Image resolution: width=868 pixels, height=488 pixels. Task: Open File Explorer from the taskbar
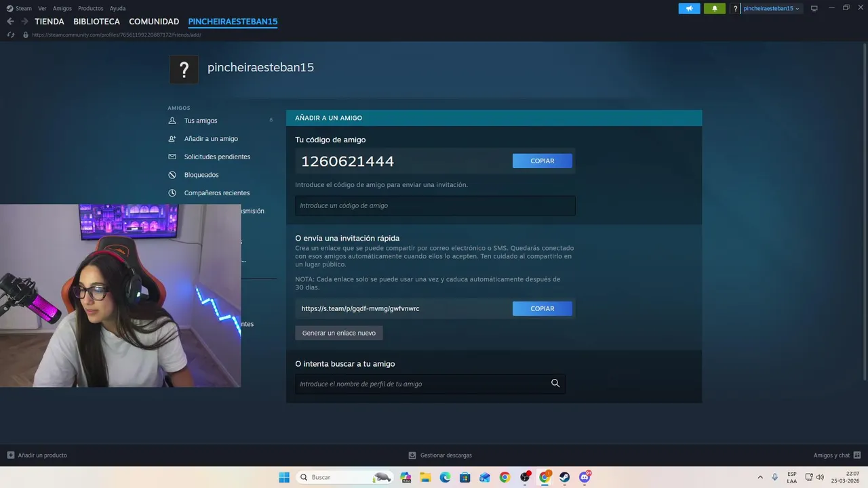[425, 477]
